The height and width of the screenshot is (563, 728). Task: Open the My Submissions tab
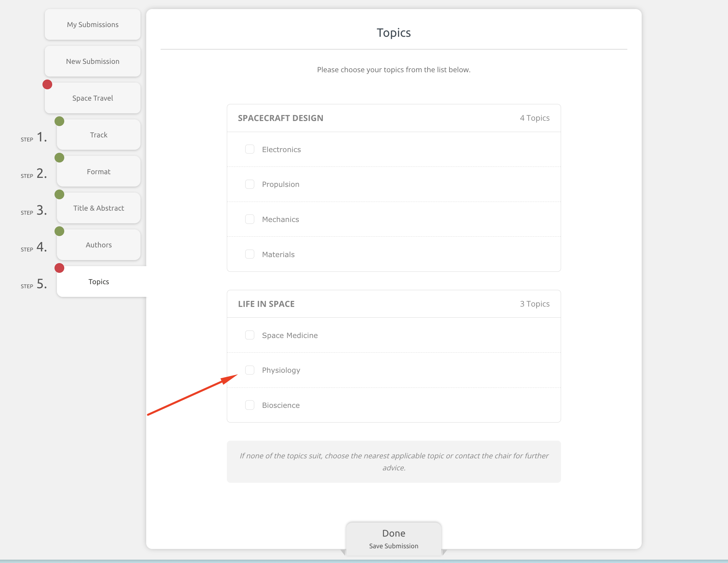click(x=93, y=24)
